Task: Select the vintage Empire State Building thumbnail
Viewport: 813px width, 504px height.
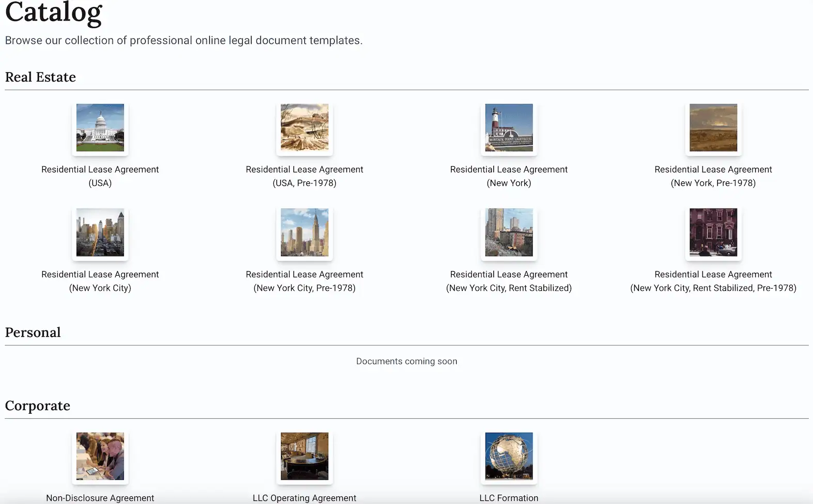Action: (305, 232)
